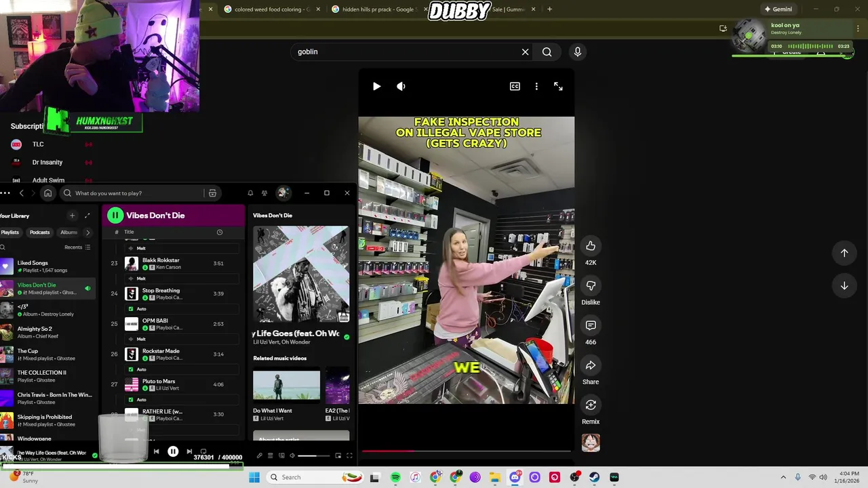Pause the Vibes Don't Die playlist header button

click(x=115, y=216)
